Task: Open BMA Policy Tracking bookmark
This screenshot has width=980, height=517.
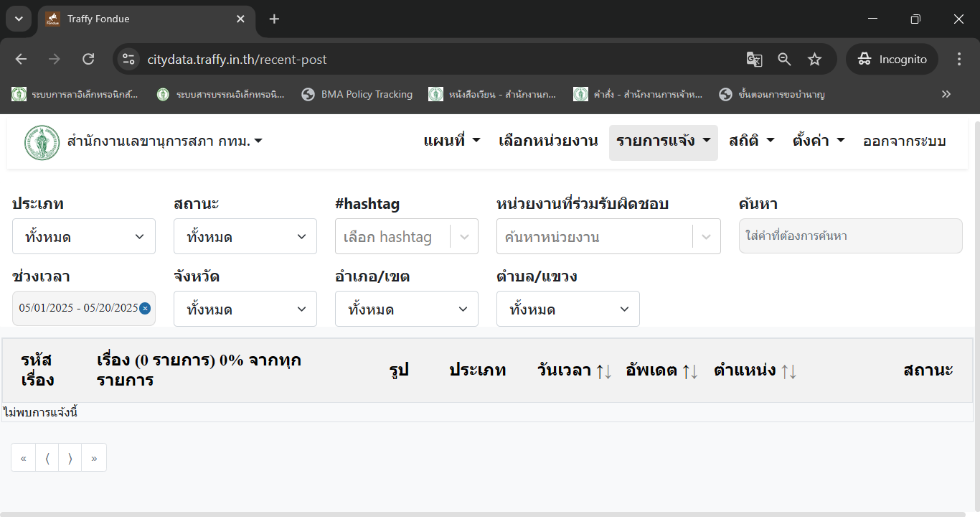Action: (357, 94)
